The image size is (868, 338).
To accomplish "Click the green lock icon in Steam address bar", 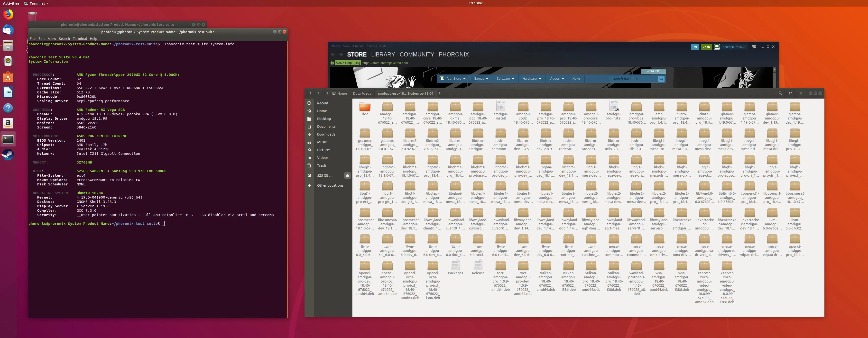I will point(332,63).
